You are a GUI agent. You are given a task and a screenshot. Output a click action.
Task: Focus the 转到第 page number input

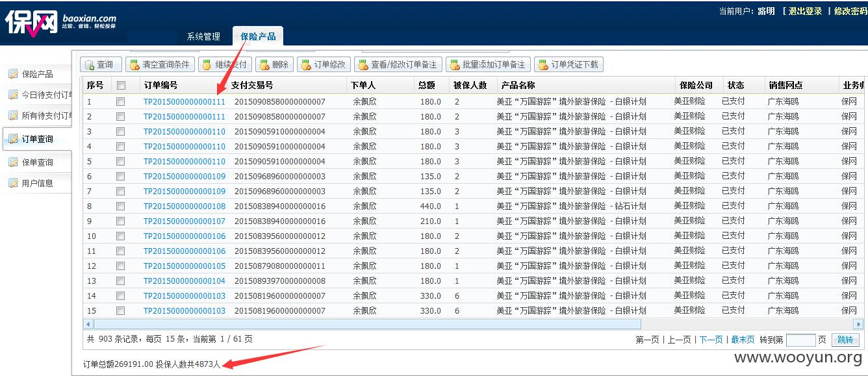click(x=800, y=340)
